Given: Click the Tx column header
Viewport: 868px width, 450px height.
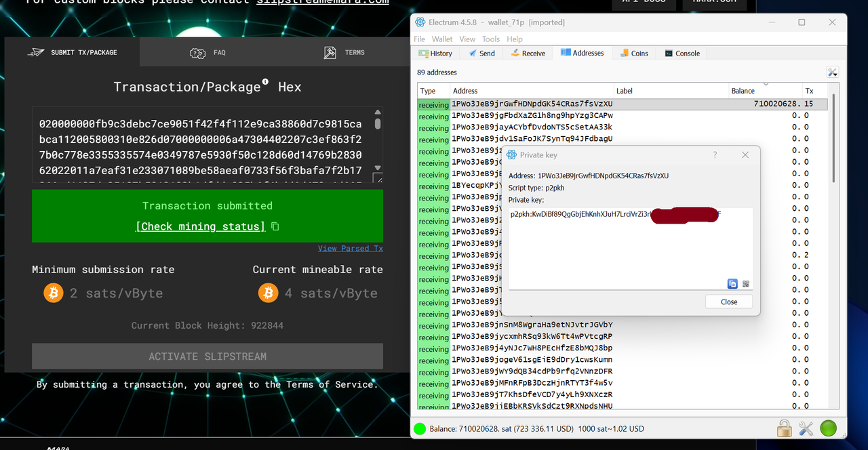Looking at the screenshot, I should 815,91.
